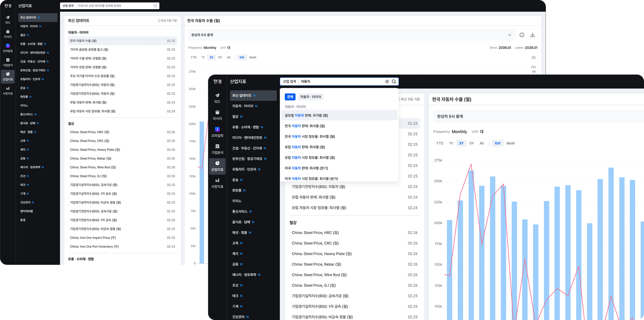644x320 pixels.
Task: Open 피드 from the front window sidebar
Action: click(x=217, y=98)
